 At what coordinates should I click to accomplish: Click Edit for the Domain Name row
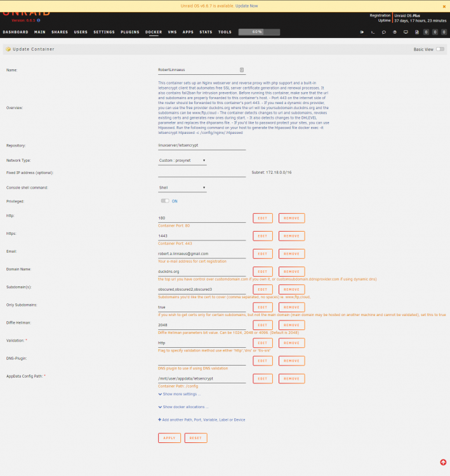[263, 272]
